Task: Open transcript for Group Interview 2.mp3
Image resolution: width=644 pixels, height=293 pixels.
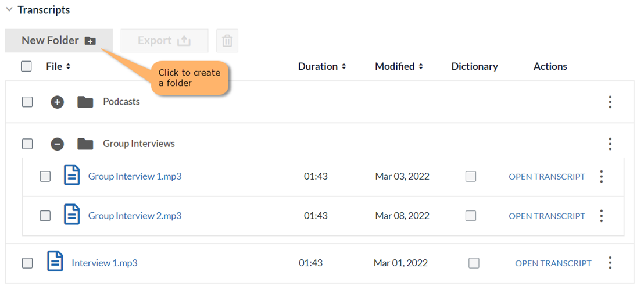Action: click(547, 216)
